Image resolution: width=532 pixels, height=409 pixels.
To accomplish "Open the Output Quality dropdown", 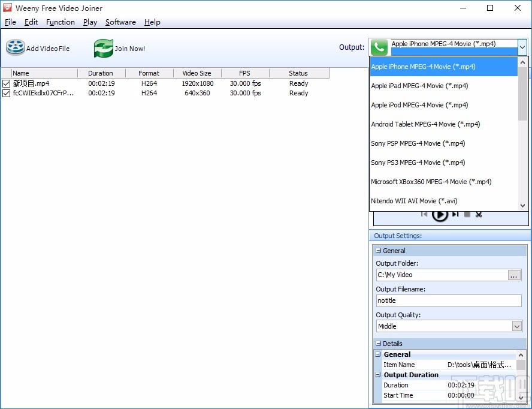I will [x=517, y=326].
